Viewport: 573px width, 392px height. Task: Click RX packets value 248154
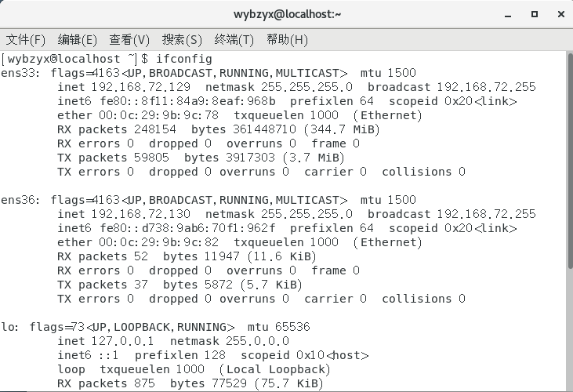155,129
